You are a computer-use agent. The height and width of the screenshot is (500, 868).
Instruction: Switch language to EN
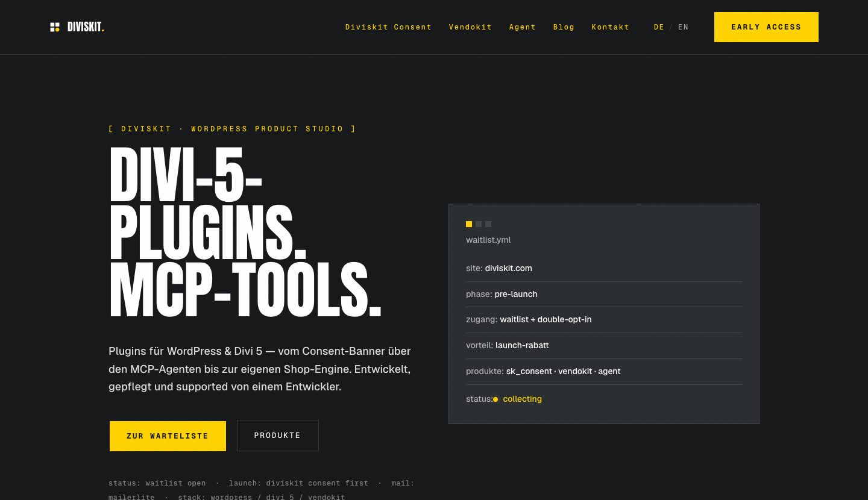click(x=683, y=27)
